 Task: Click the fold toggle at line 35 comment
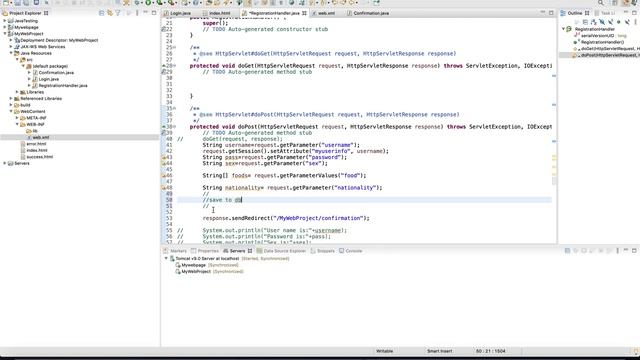pos(175,109)
